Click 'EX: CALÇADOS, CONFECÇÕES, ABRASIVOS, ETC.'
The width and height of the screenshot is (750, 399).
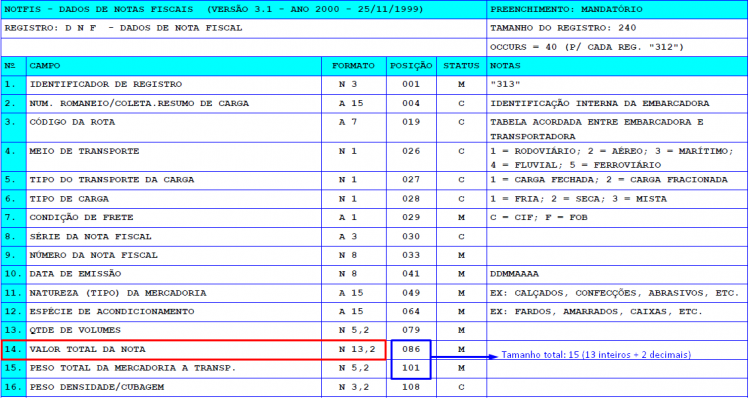[x=615, y=293]
